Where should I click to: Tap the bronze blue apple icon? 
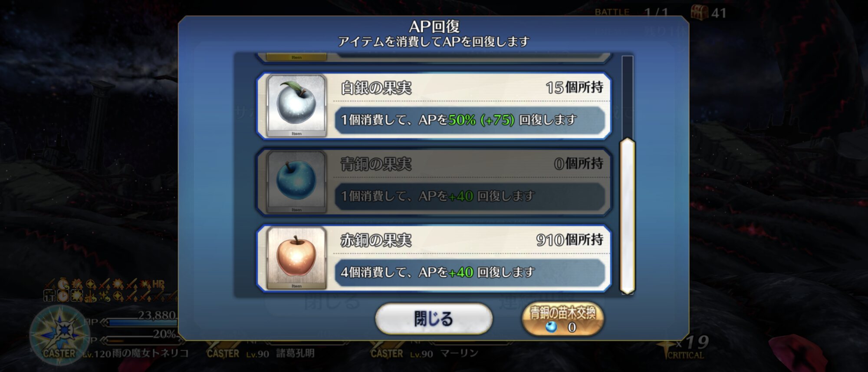coord(296,182)
